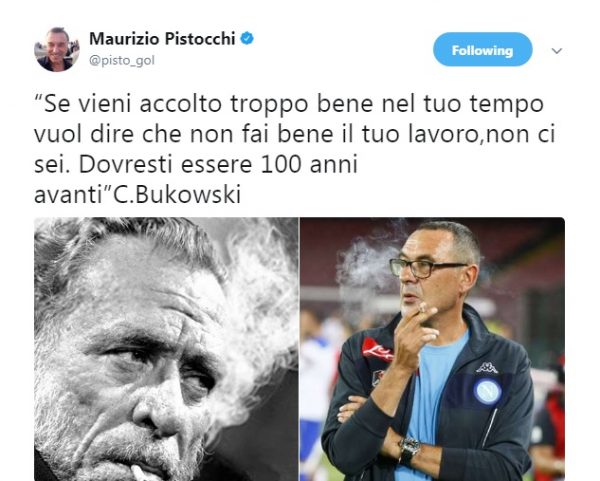
Task: Click the red sponsor logo on jacket
Action: click(x=378, y=349)
